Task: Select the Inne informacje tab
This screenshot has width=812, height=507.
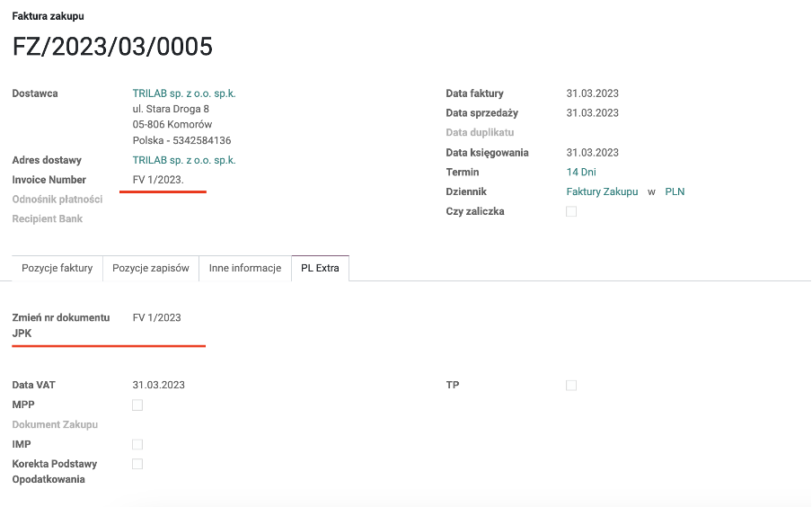Action: 244,268
